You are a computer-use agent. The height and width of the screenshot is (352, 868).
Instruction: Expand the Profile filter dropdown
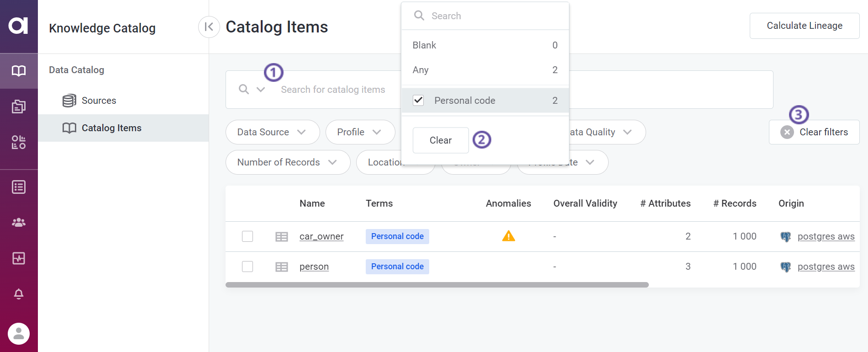360,132
